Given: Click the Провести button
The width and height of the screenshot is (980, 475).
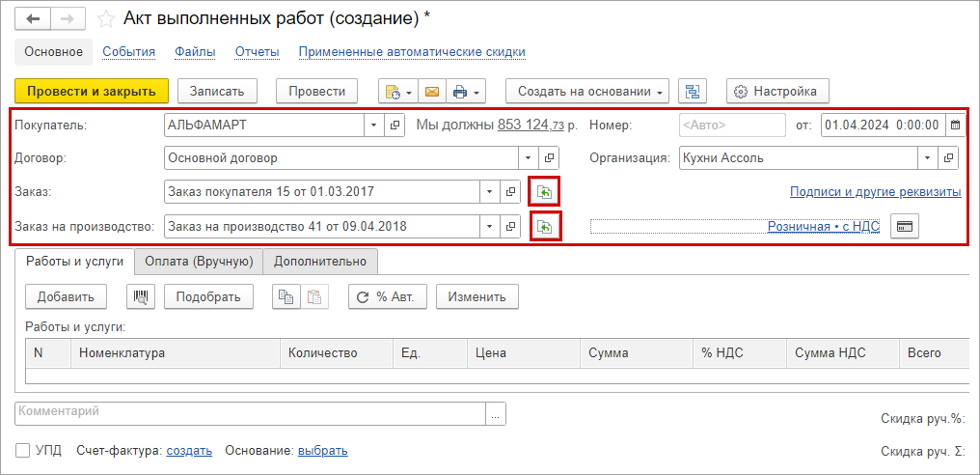Looking at the screenshot, I should pyautogui.click(x=317, y=92).
